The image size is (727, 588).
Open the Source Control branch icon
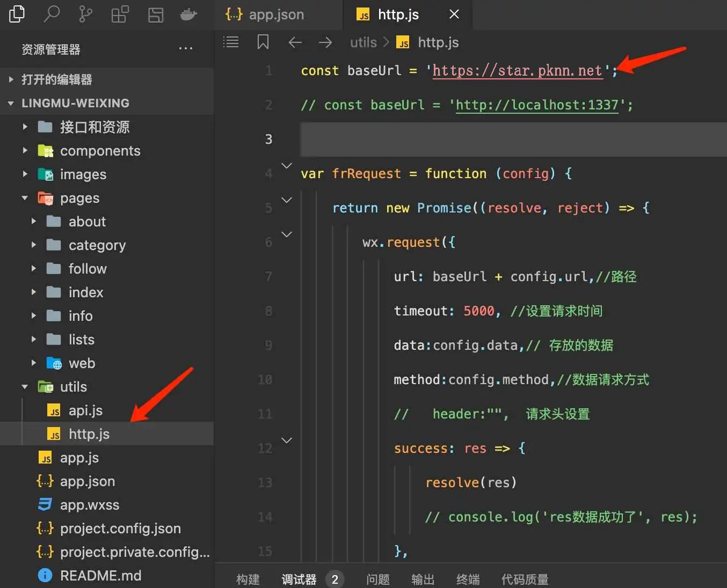click(x=85, y=14)
